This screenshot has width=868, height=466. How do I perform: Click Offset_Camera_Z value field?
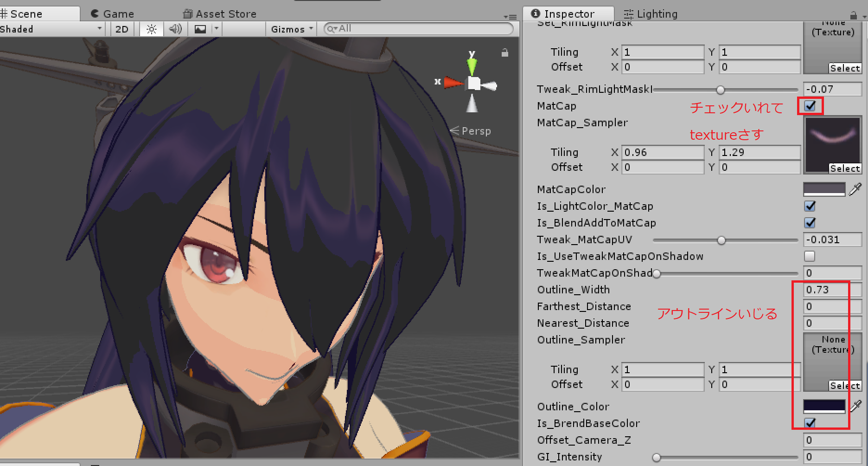(x=832, y=440)
